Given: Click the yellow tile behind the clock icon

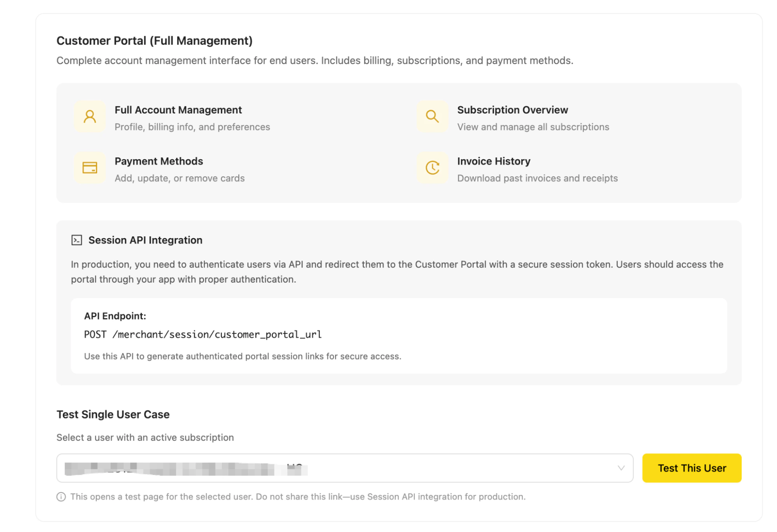Looking at the screenshot, I should 432,168.
